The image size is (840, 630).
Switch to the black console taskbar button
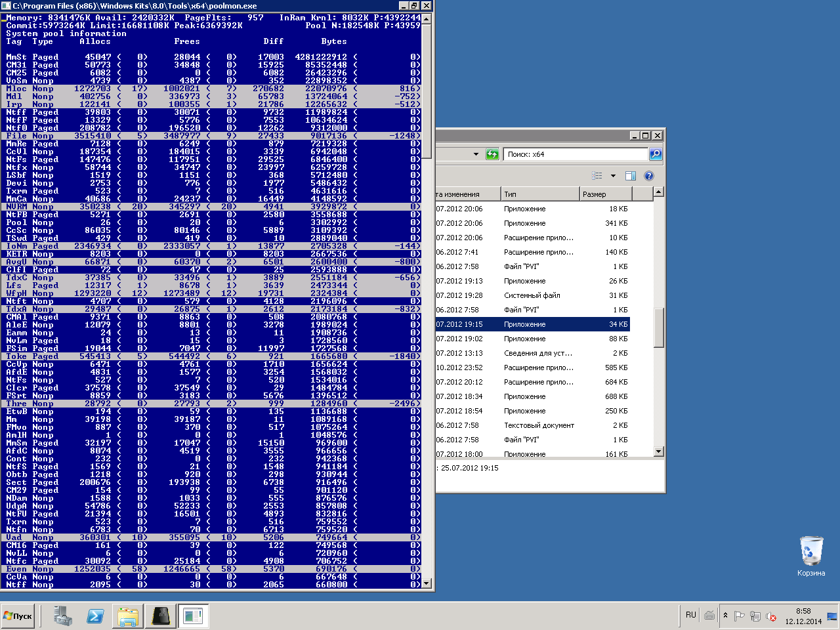click(160, 616)
